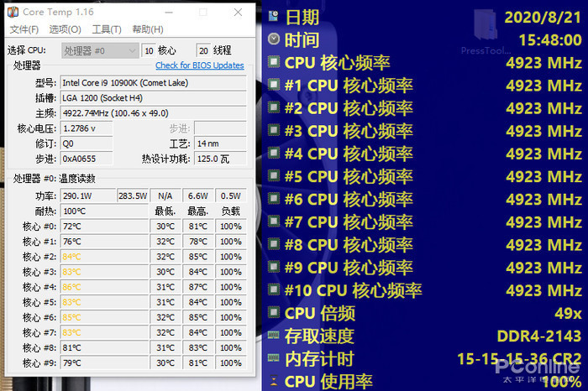Viewport: 588px width, 391px height.
Task: Expand the 处理器 #0 CPU selector dropdown
Action: coord(99,50)
